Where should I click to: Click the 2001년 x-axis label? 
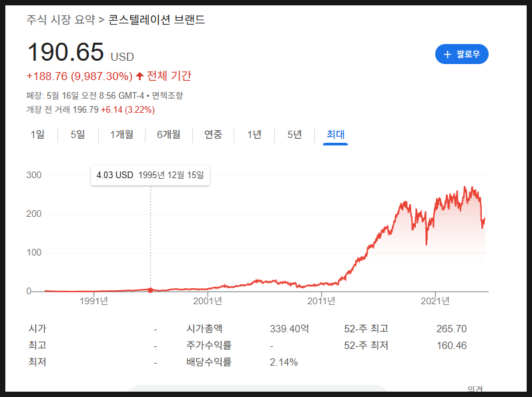[208, 301]
